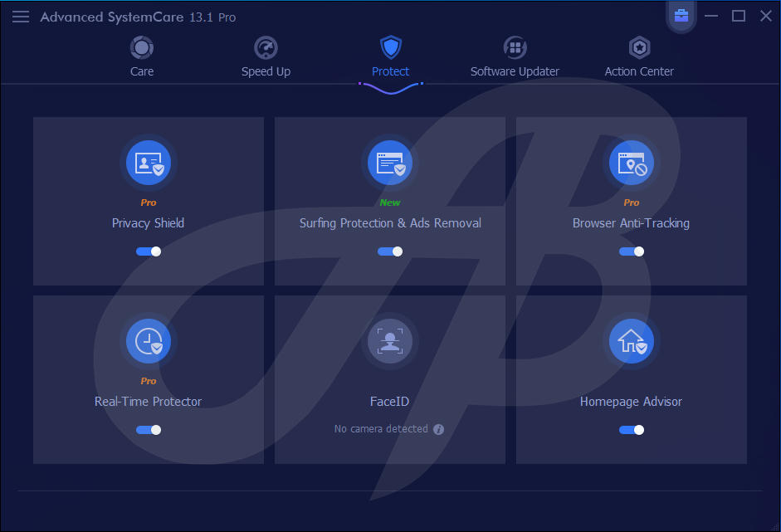Click info icon beside No camera detected
Viewport: 781px width, 532px height.
tap(438, 429)
